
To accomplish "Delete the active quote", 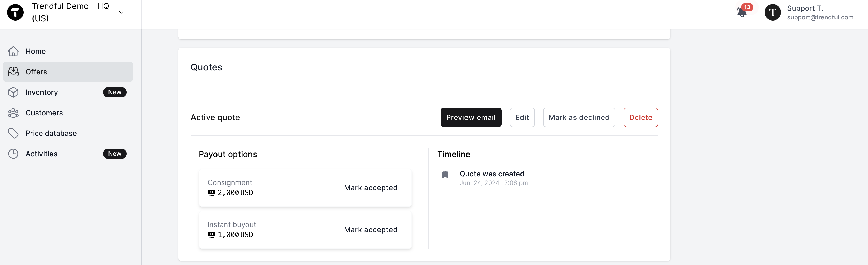I will click(x=641, y=117).
